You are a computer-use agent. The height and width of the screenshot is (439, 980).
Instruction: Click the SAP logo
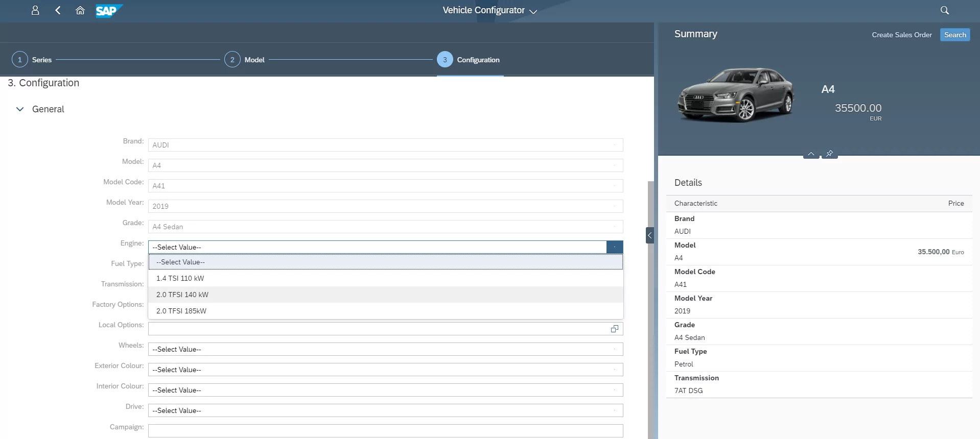tap(109, 11)
